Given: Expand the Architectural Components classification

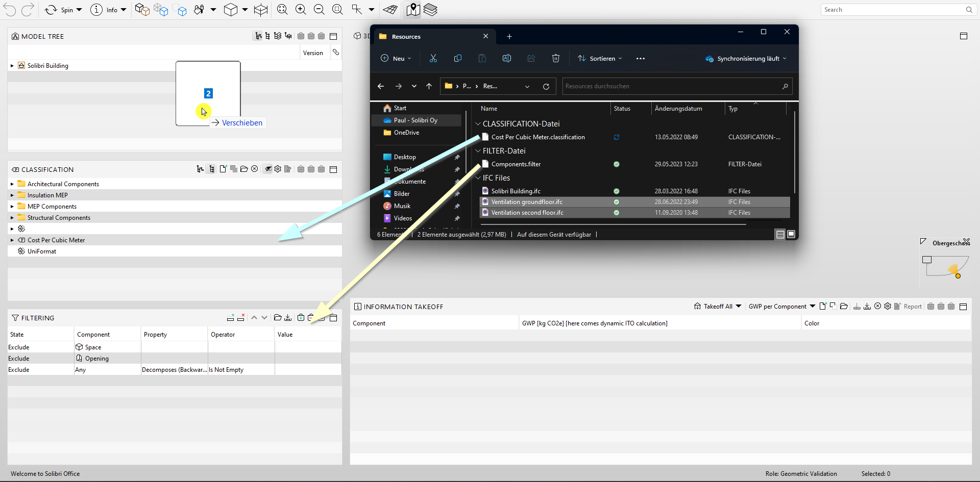Looking at the screenshot, I should [x=12, y=184].
